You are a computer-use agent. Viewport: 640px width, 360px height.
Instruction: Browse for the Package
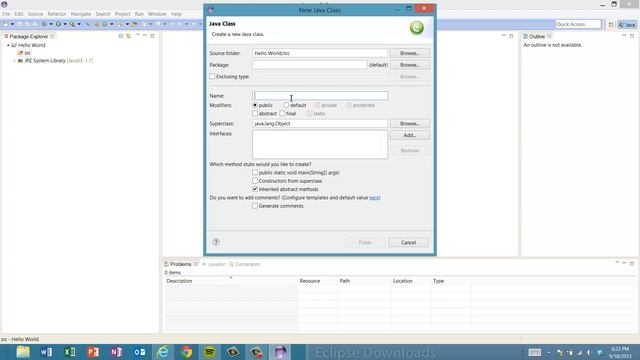409,65
